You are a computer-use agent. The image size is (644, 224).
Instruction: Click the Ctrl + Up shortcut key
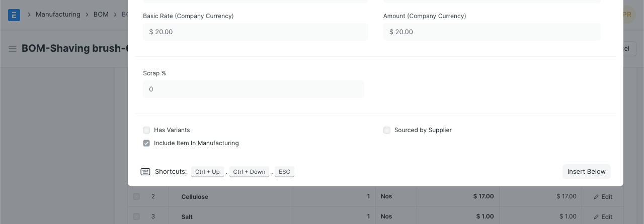point(207,172)
